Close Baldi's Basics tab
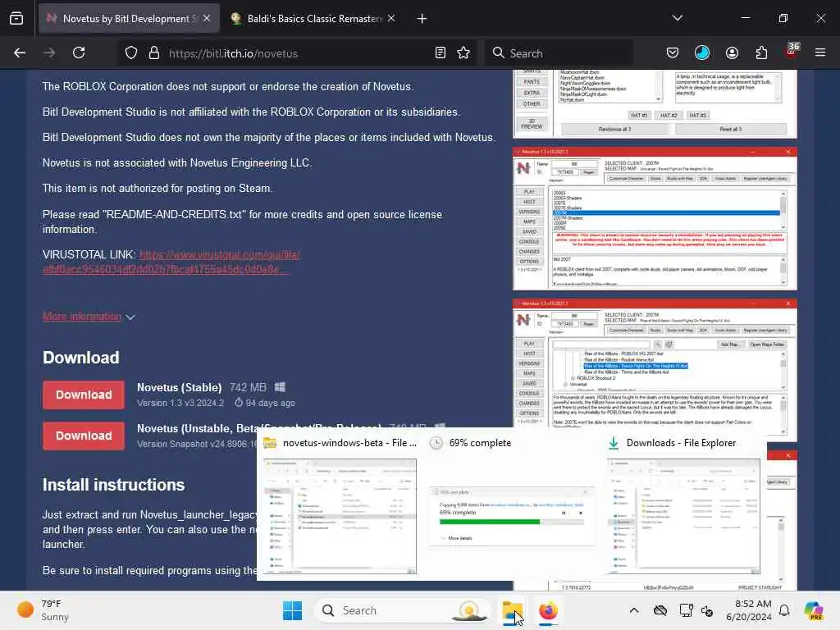 click(x=391, y=19)
